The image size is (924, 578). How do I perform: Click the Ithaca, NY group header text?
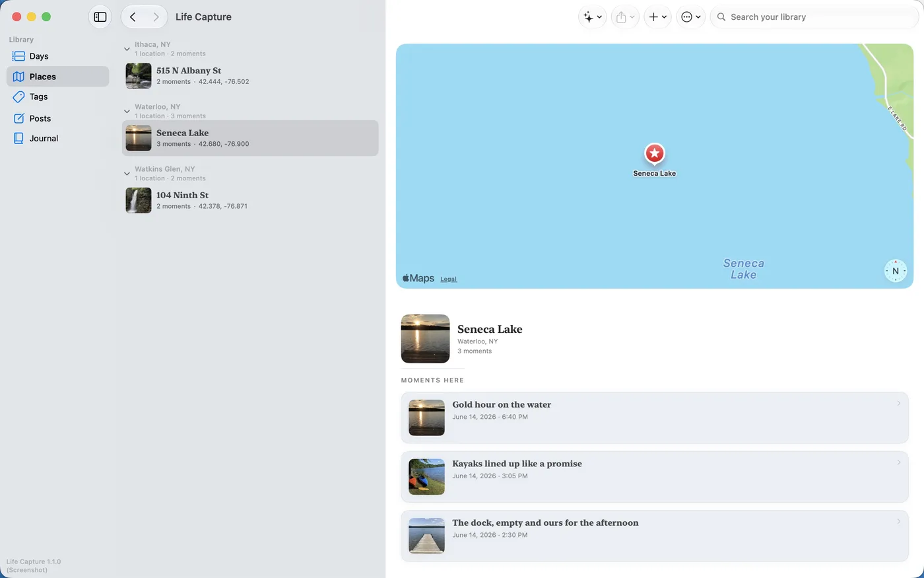[x=152, y=45]
